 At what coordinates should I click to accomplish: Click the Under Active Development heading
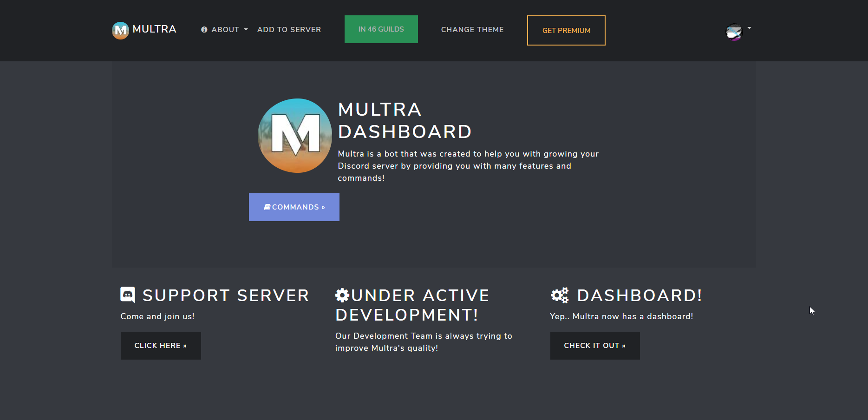click(412, 305)
